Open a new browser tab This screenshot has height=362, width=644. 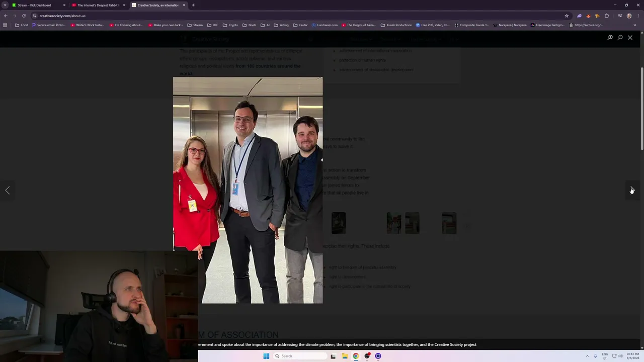click(x=193, y=5)
